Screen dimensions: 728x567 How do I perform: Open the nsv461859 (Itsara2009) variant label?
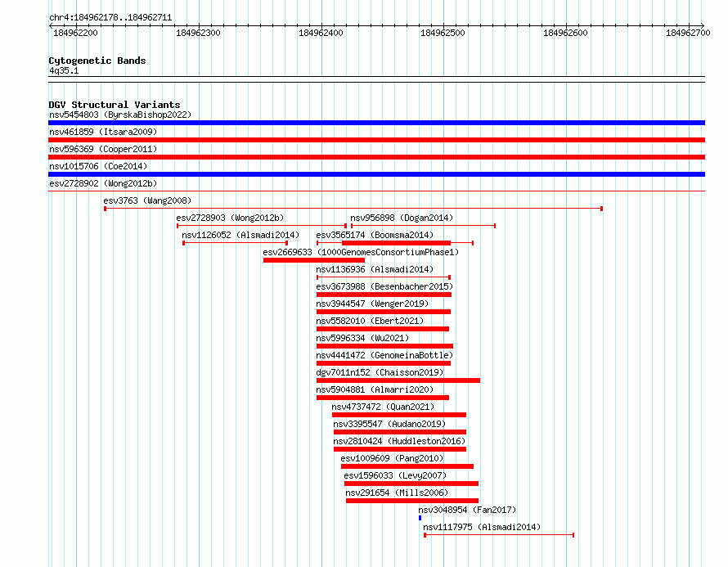103,132
